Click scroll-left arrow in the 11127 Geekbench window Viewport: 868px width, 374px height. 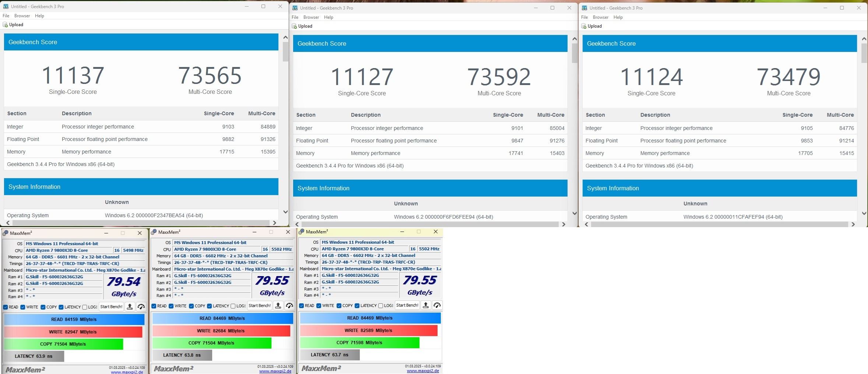297,224
